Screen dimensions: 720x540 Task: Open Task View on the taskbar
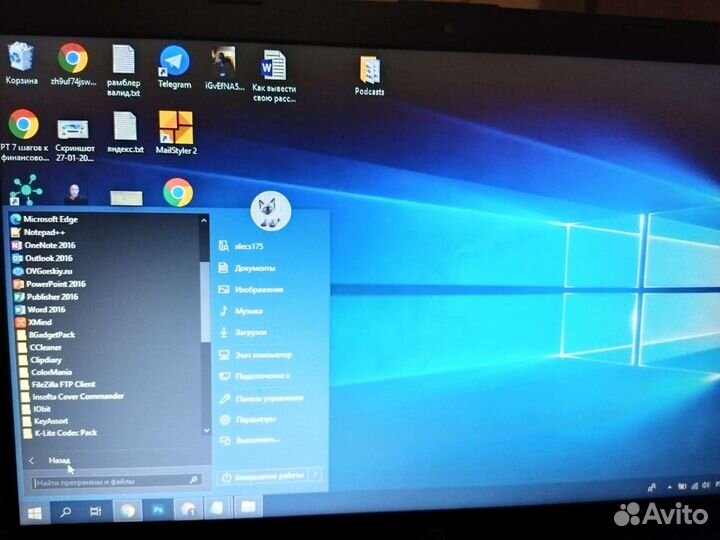point(96,511)
